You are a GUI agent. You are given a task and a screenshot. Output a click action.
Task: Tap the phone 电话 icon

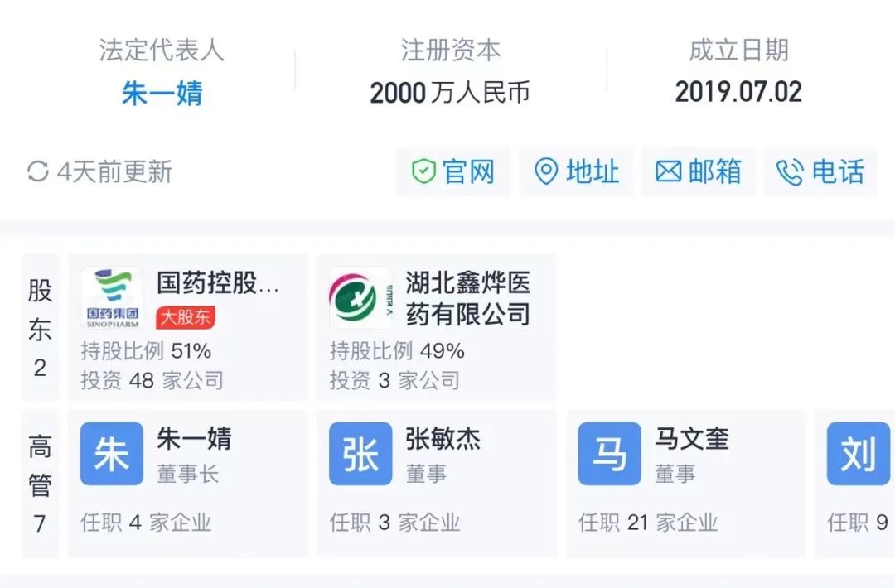(x=790, y=171)
